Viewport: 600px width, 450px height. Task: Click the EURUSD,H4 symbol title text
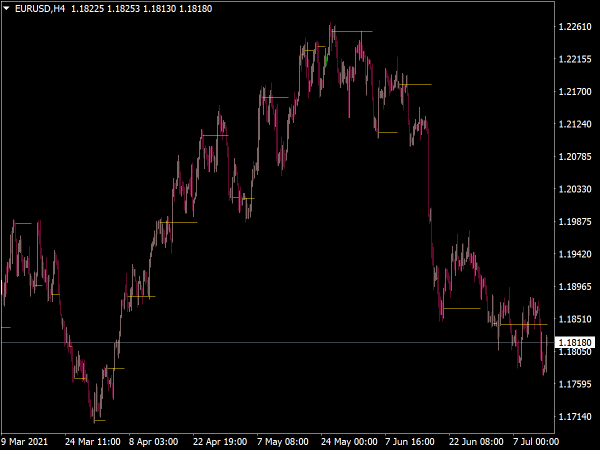pos(40,8)
